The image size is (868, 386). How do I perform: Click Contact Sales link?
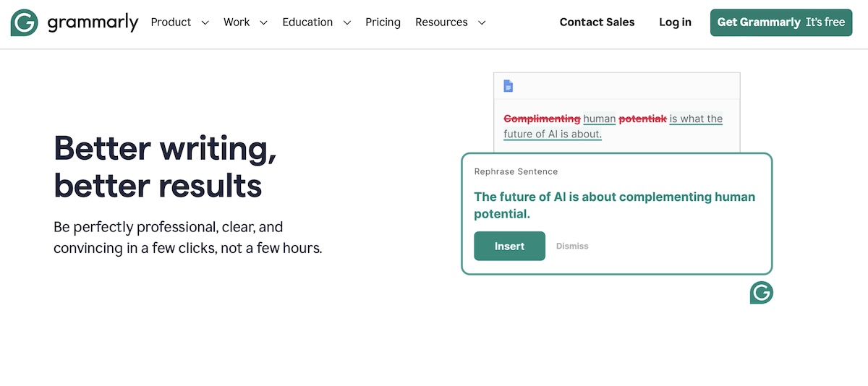(x=597, y=22)
